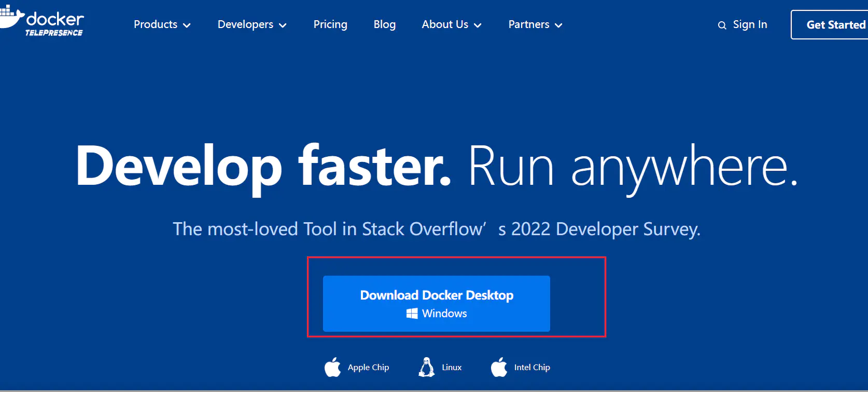The width and height of the screenshot is (868, 394).
Task: Expand the Developers dropdown chevron
Action: 283,25
